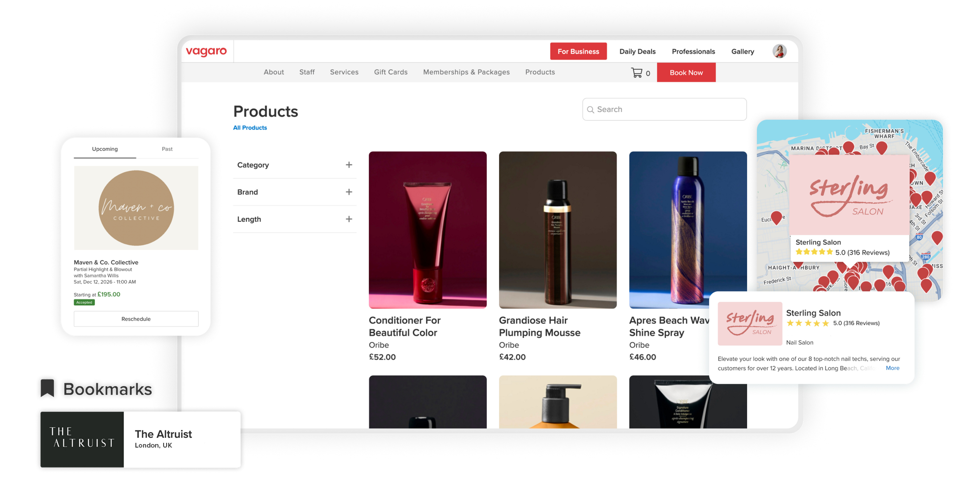Switch to the Past appointments tab
This screenshot has height=496, width=980.
point(167,149)
